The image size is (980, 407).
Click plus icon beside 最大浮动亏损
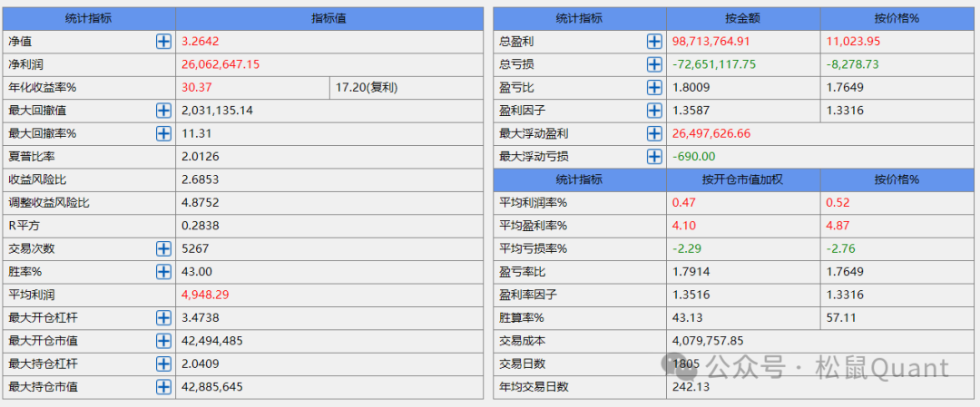coord(654,156)
